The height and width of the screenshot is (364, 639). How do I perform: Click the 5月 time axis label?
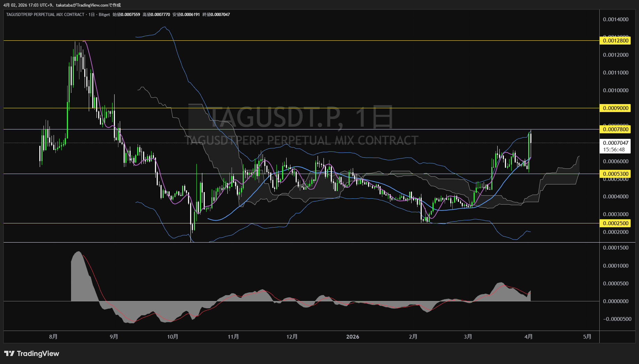(x=587, y=337)
